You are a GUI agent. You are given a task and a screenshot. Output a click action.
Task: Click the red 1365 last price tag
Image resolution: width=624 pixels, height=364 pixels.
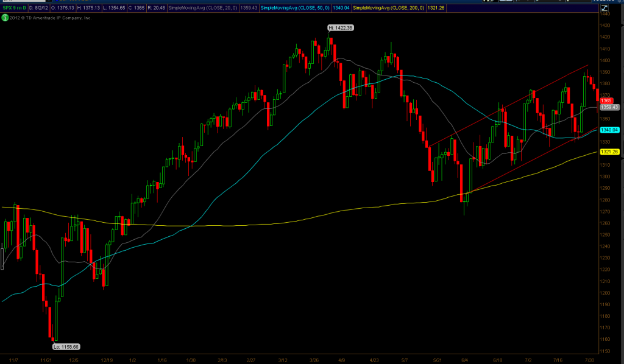point(606,101)
